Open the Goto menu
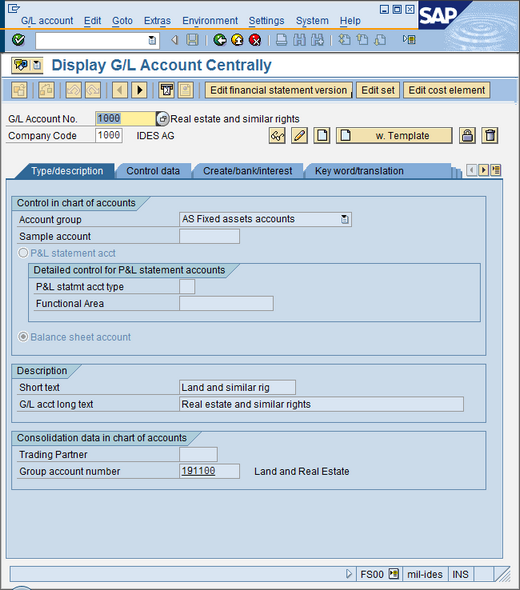The width and height of the screenshot is (520, 590). coord(122,20)
